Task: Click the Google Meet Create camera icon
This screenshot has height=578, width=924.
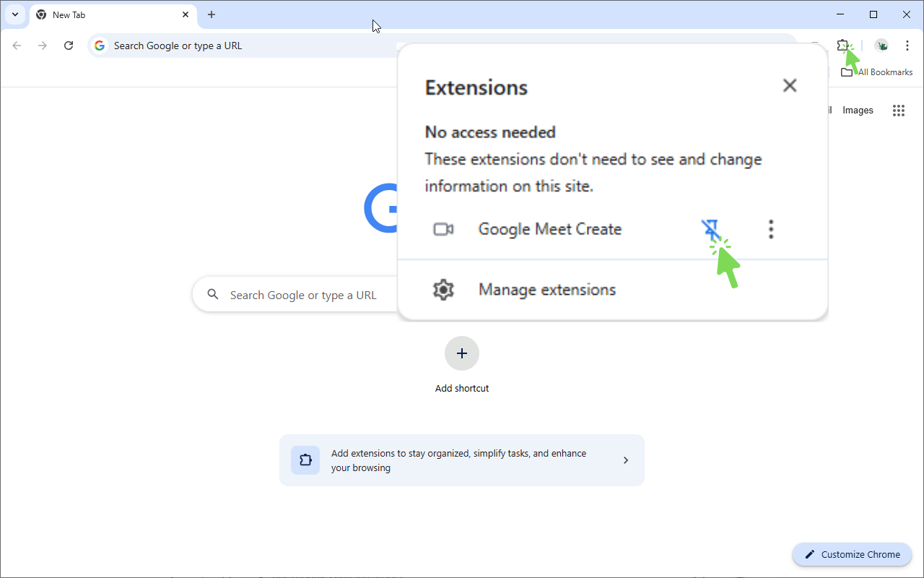Action: coord(443,228)
